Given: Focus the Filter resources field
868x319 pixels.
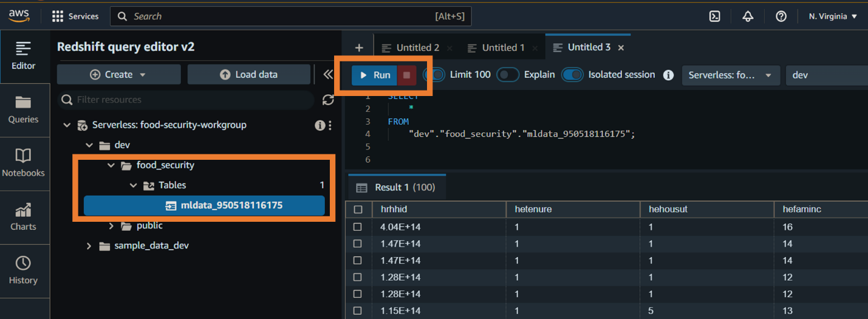Looking at the screenshot, I should click(x=186, y=100).
